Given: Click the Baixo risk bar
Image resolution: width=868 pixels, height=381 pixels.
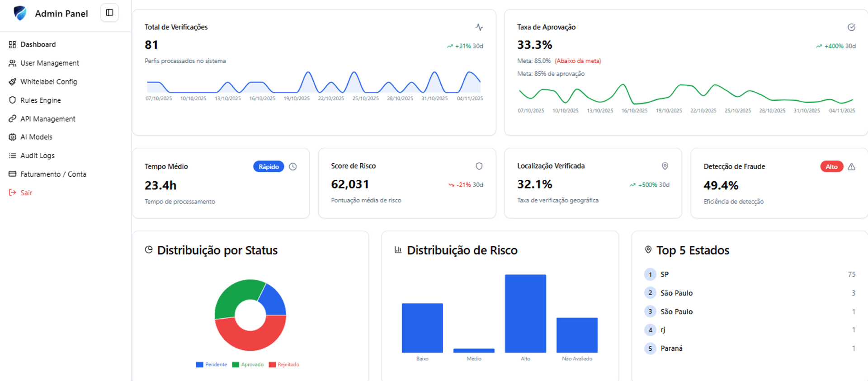Looking at the screenshot, I should 422,328.
